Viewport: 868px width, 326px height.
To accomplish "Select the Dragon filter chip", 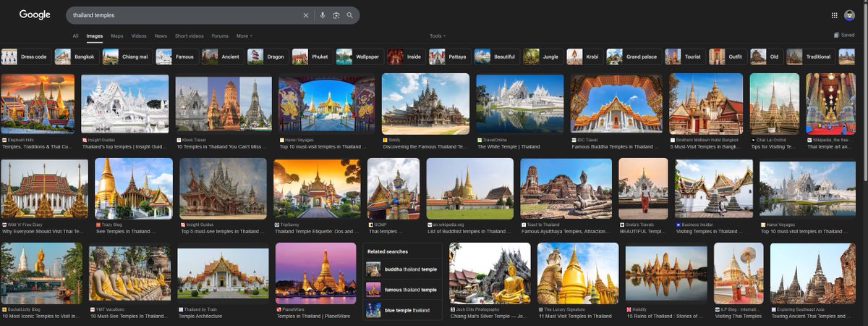I will 267,57.
